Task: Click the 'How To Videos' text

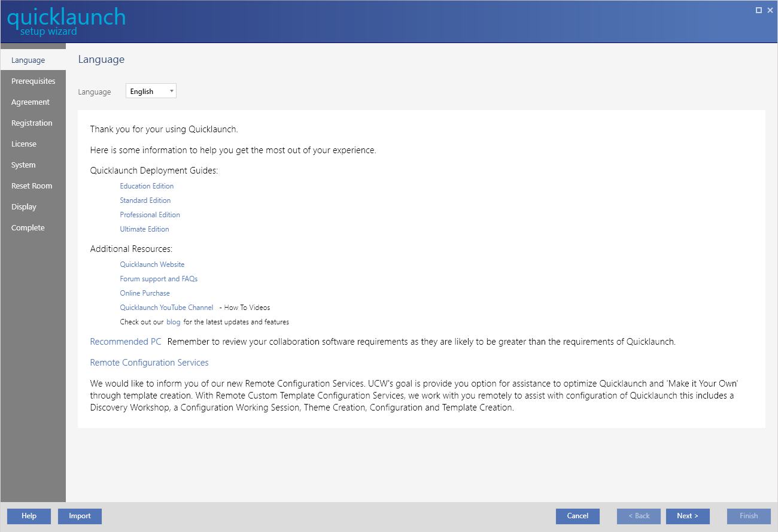Action: (247, 308)
